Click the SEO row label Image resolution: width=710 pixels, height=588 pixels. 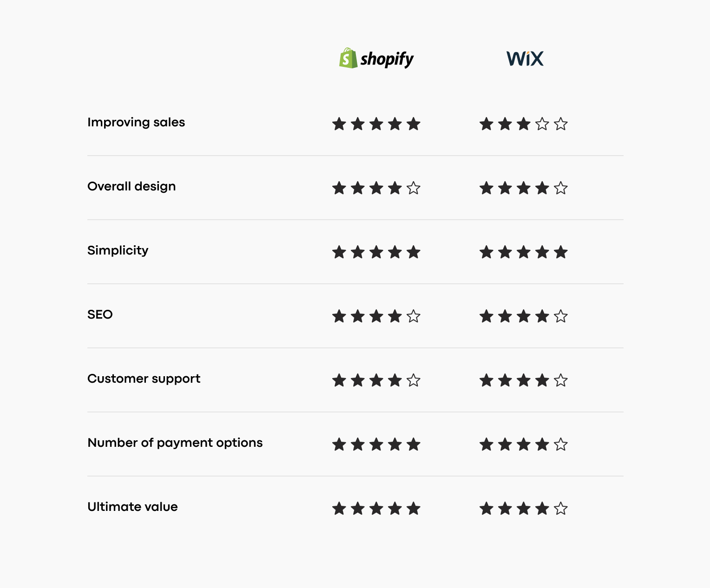click(x=100, y=314)
